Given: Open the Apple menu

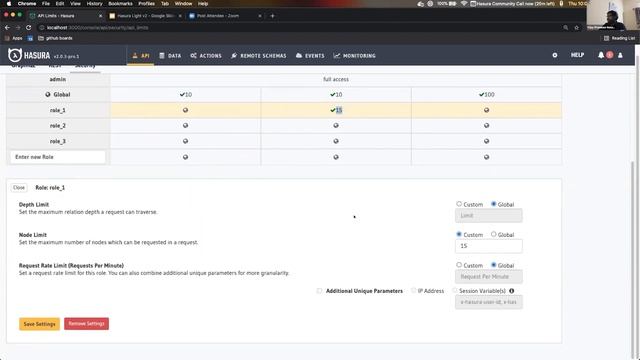Looking at the screenshot, I should 9,4.
